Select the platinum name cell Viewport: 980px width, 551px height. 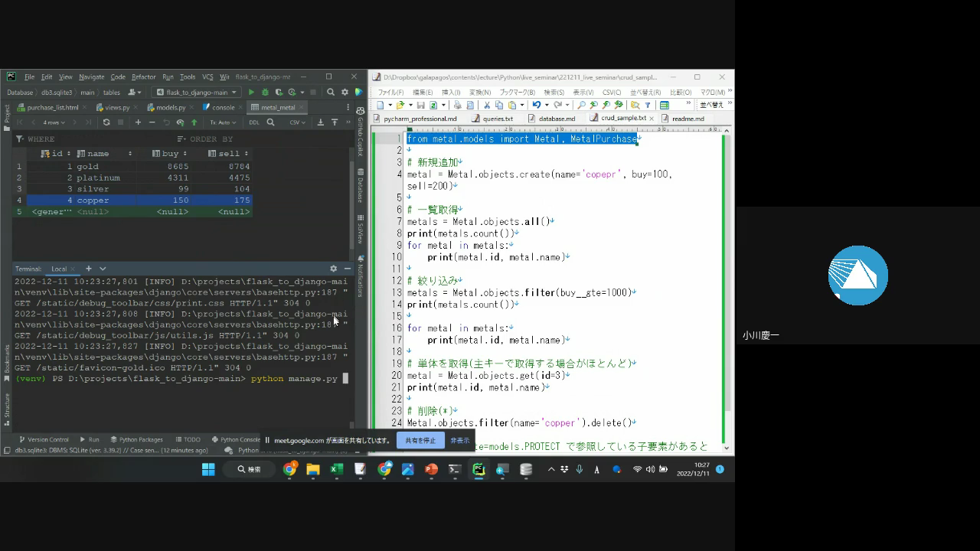pyautogui.click(x=98, y=178)
